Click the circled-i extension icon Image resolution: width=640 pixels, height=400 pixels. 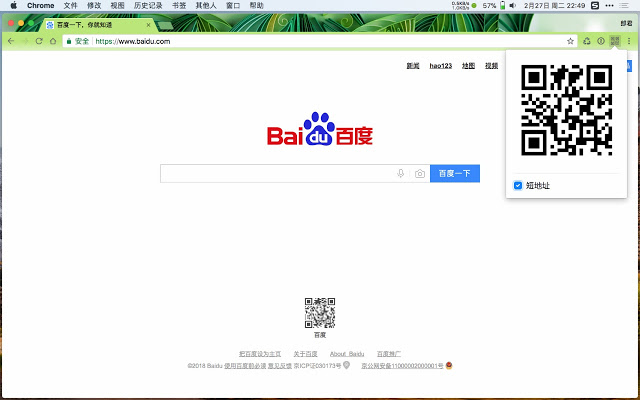(x=601, y=41)
